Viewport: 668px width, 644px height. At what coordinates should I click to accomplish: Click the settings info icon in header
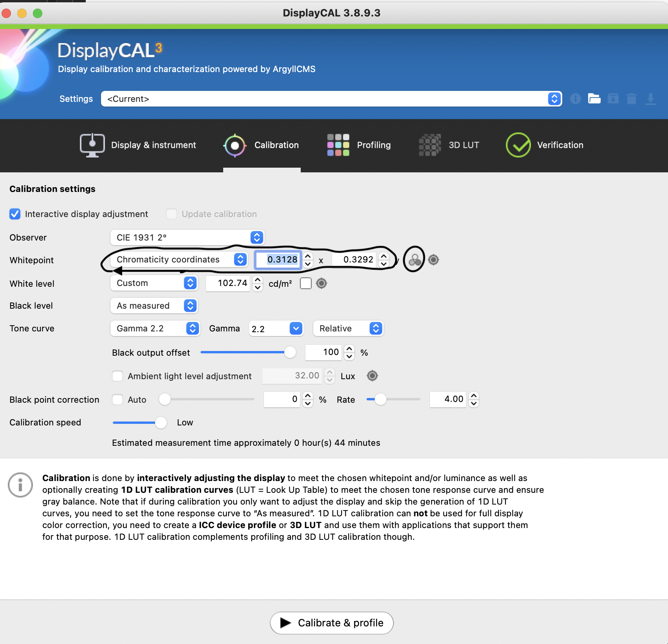[x=575, y=99]
